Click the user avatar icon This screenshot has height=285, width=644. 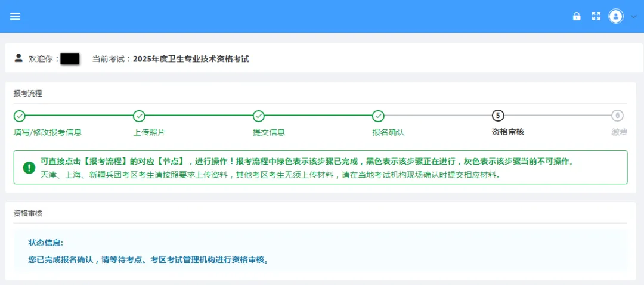pyautogui.click(x=615, y=16)
